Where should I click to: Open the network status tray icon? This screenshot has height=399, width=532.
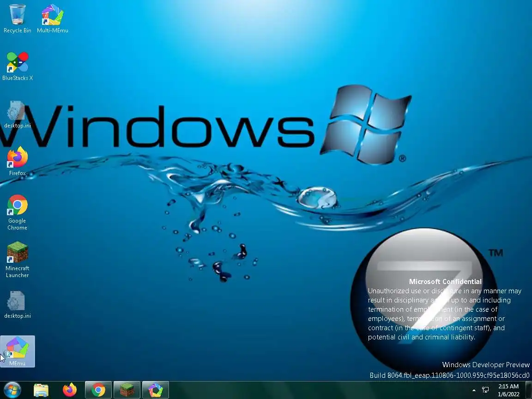coord(485,390)
